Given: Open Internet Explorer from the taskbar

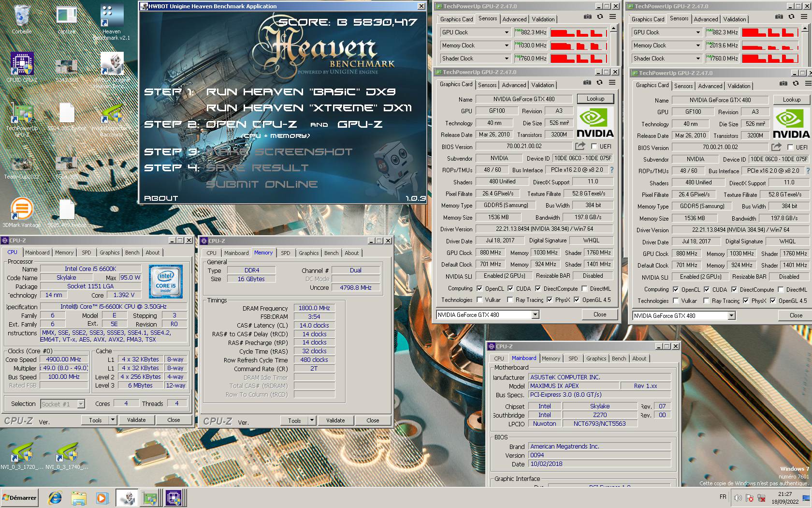Looking at the screenshot, I should coord(56,498).
